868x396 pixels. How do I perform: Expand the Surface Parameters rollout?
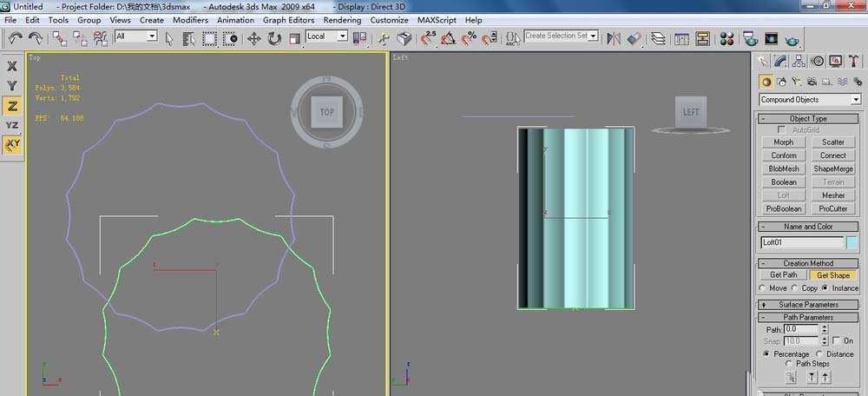808,305
